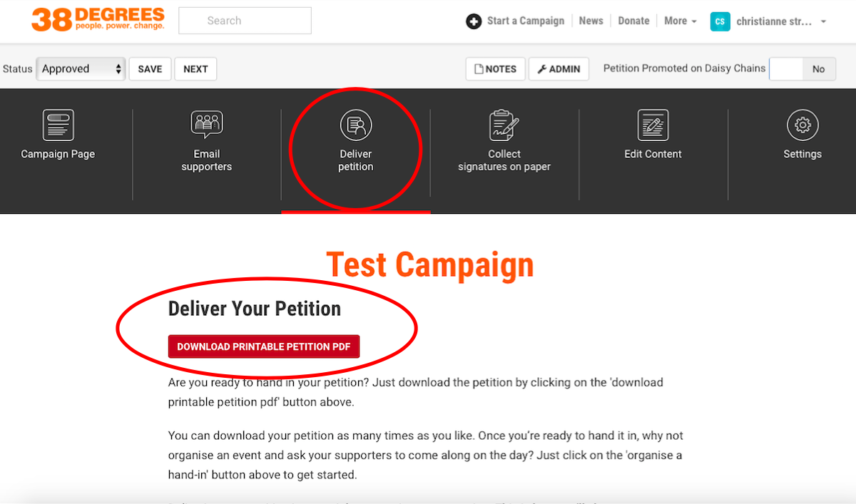This screenshot has width=856, height=504.
Task: Click Download Printable Petition PDF button
Action: pos(264,347)
